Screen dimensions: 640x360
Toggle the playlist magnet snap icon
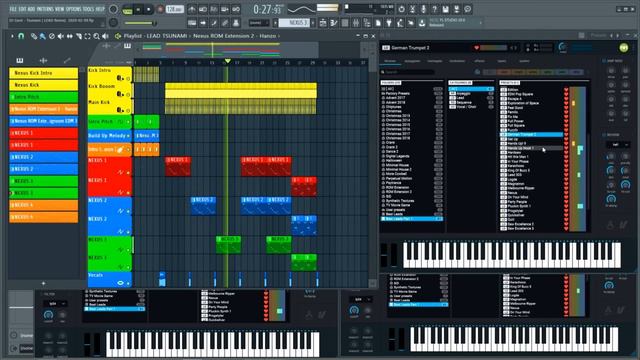tap(21, 36)
